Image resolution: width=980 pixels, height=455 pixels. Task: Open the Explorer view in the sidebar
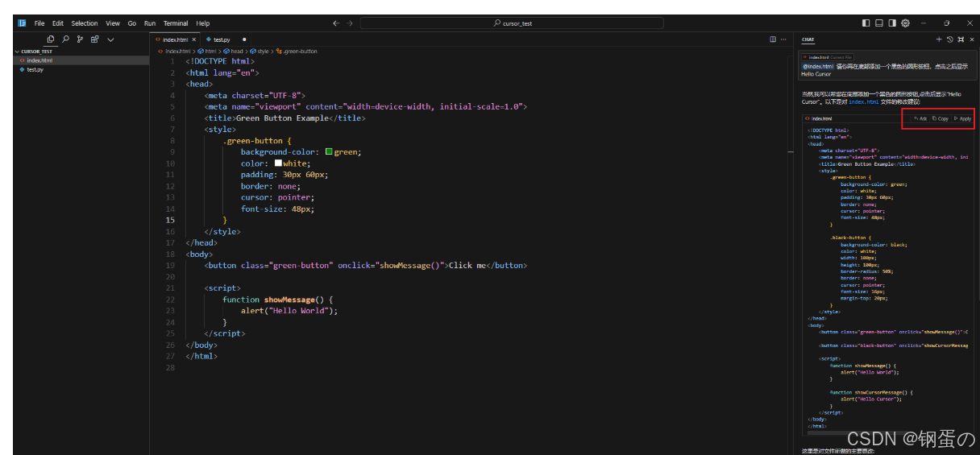pos(51,39)
